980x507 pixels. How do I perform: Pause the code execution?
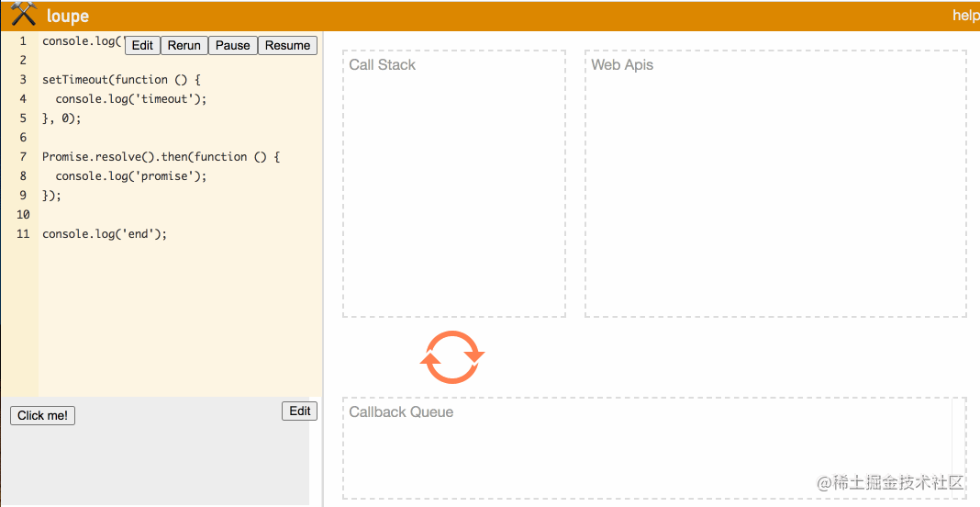point(232,45)
